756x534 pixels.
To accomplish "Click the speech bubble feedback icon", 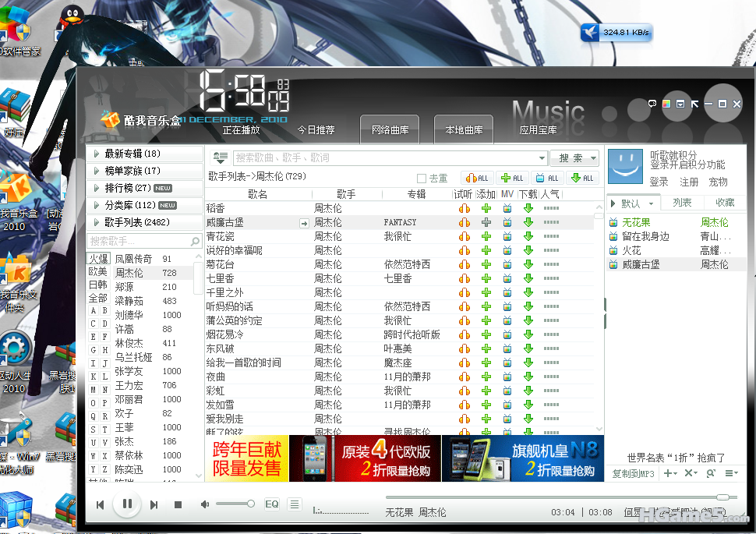I will tap(652, 103).
